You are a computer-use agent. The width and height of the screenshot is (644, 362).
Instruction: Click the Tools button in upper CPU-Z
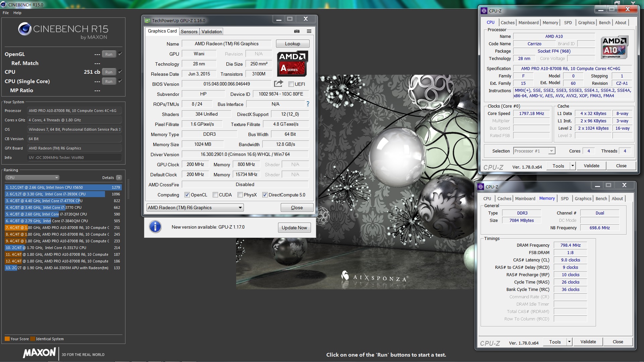(558, 166)
